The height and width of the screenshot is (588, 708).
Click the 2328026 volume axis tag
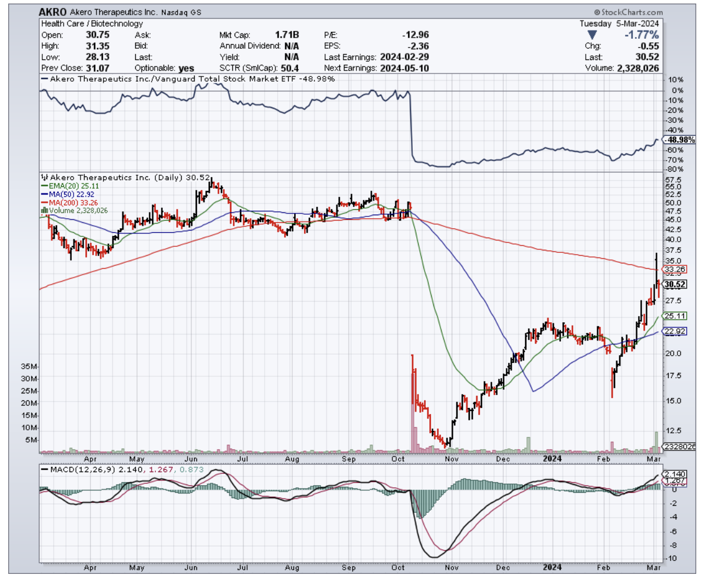[x=680, y=447]
